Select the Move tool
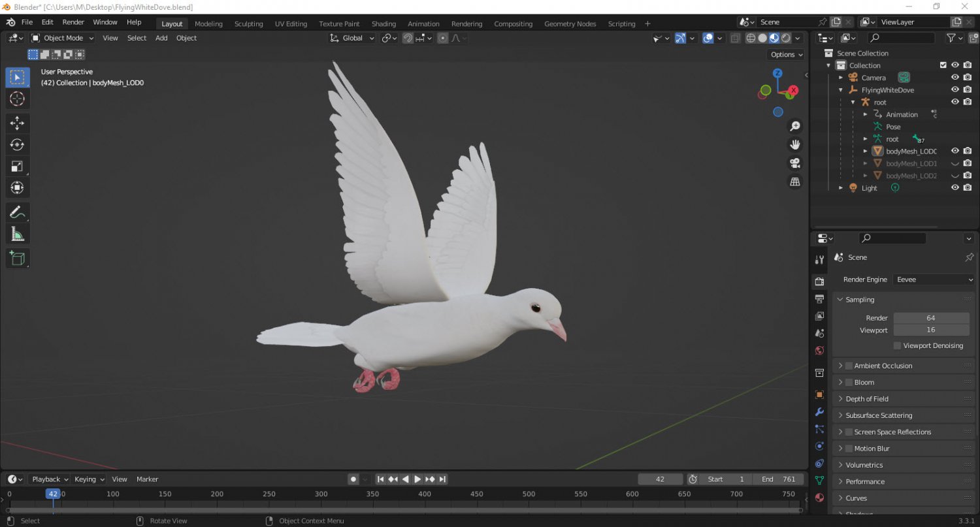980x527 pixels. pos(17,122)
